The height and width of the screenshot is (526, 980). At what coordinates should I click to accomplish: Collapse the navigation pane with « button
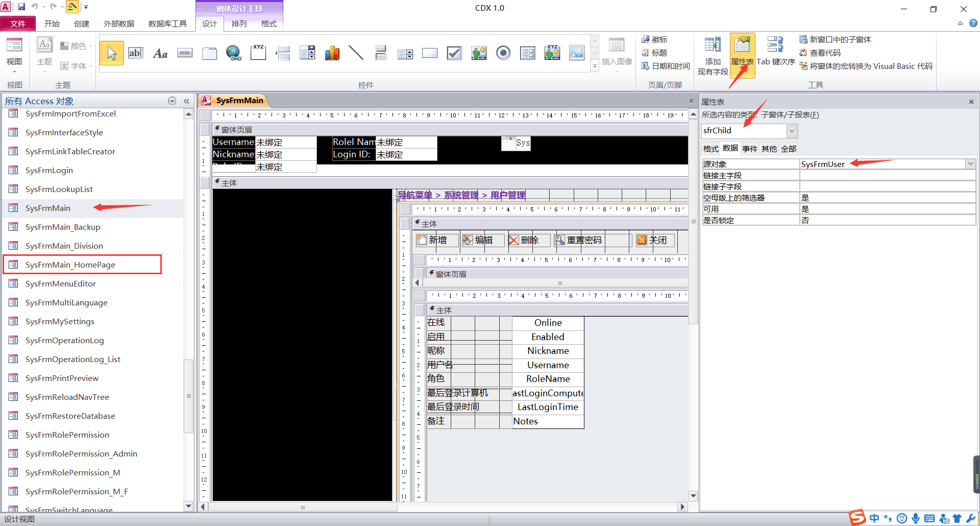click(186, 101)
